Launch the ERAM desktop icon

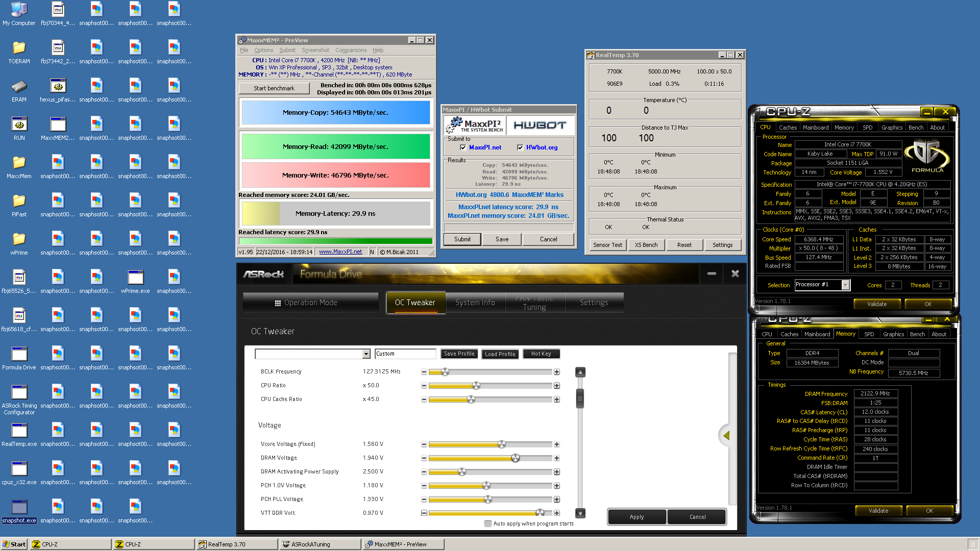(x=19, y=90)
